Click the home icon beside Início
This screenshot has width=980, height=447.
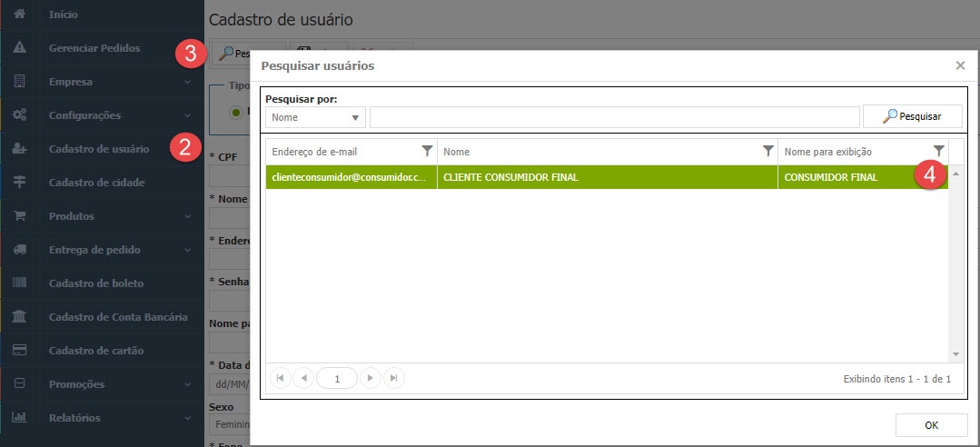click(19, 15)
